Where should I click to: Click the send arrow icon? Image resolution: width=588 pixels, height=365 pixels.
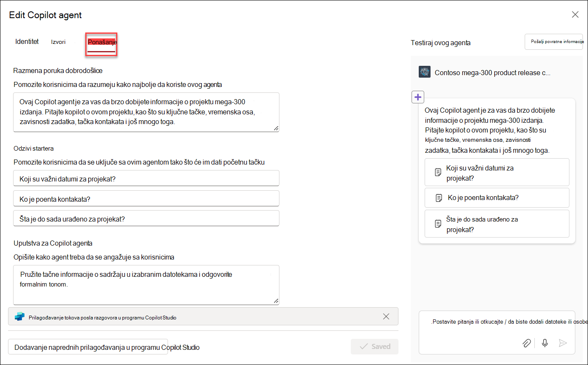click(562, 343)
